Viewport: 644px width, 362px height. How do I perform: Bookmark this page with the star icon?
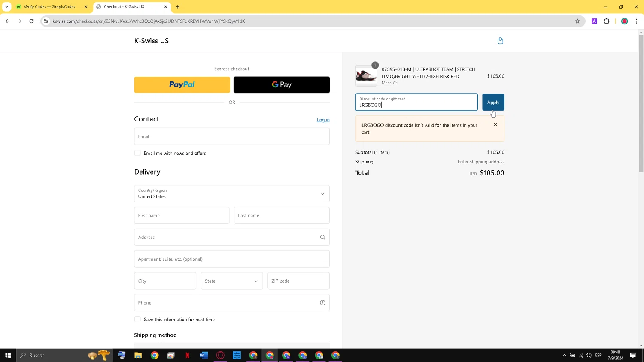tap(577, 21)
